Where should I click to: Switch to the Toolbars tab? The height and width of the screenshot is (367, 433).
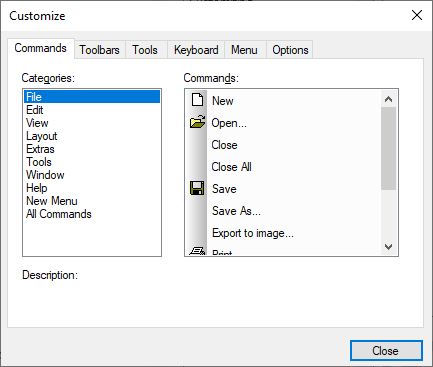click(x=99, y=50)
